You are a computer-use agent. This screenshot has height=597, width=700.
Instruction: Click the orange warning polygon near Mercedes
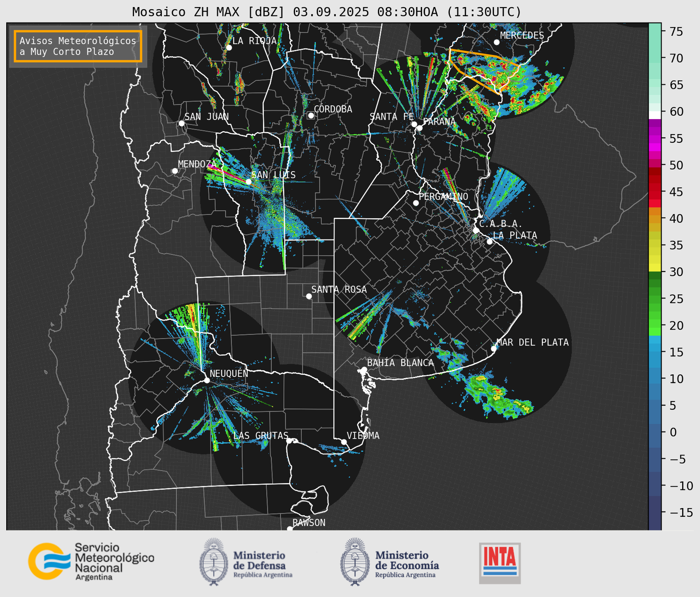(484, 71)
